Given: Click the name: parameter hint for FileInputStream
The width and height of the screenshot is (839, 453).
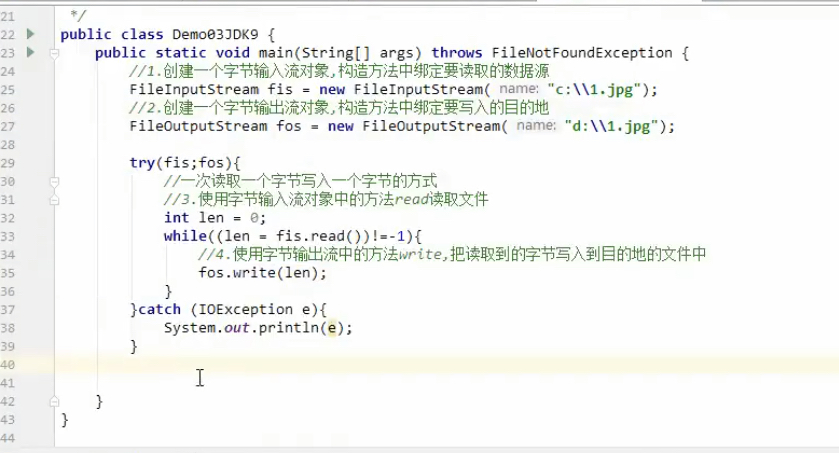Looking at the screenshot, I should (x=519, y=89).
